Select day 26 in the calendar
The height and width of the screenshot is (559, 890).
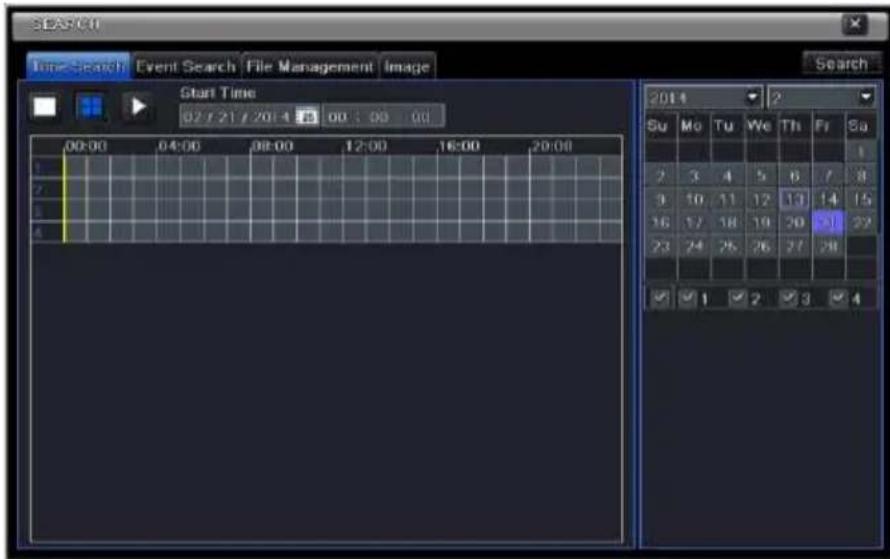pyautogui.click(x=761, y=246)
